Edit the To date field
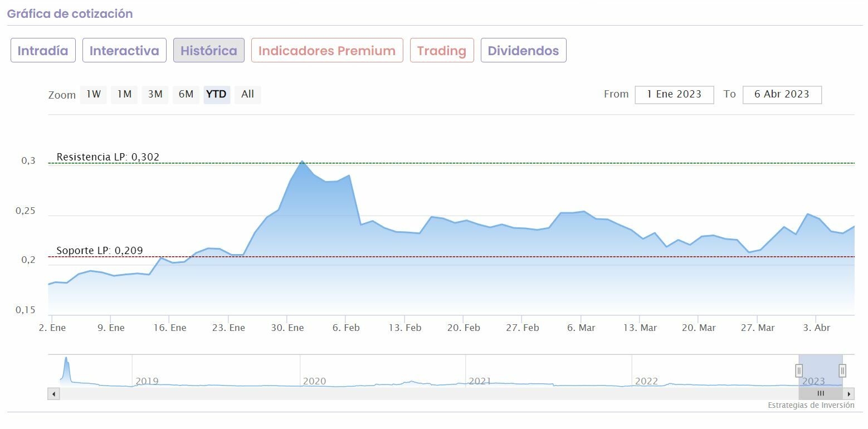Viewport: 868px width, 429px height. 782,94
